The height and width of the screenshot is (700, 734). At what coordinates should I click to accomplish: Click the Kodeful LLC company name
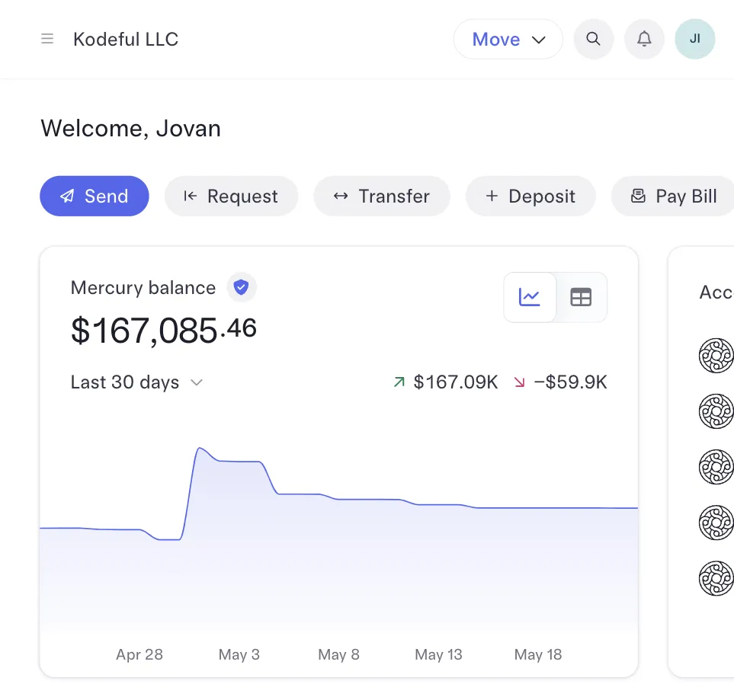click(x=126, y=40)
